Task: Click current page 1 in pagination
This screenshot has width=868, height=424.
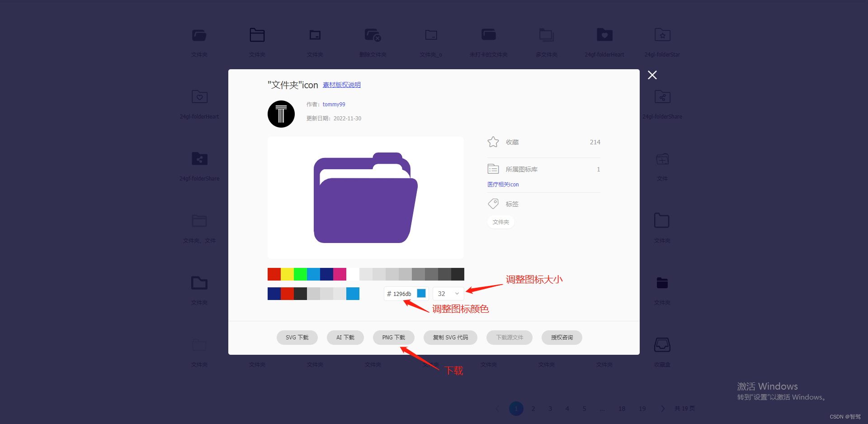Action: [516, 409]
